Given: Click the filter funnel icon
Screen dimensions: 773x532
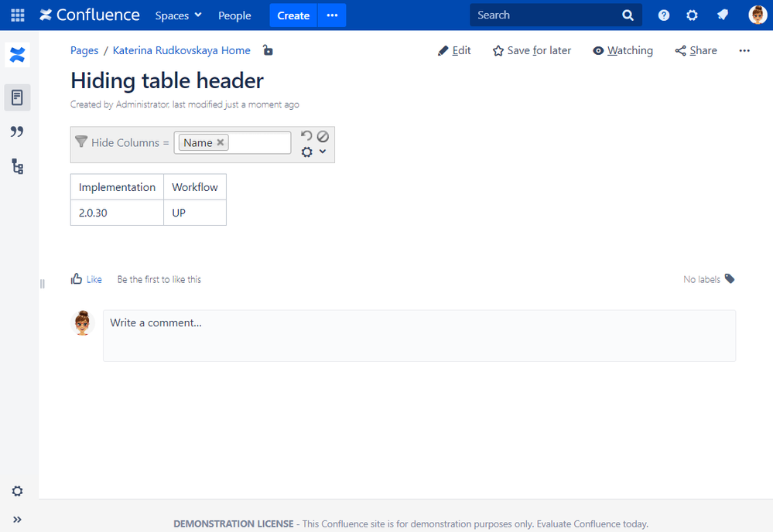Looking at the screenshot, I should tap(81, 142).
